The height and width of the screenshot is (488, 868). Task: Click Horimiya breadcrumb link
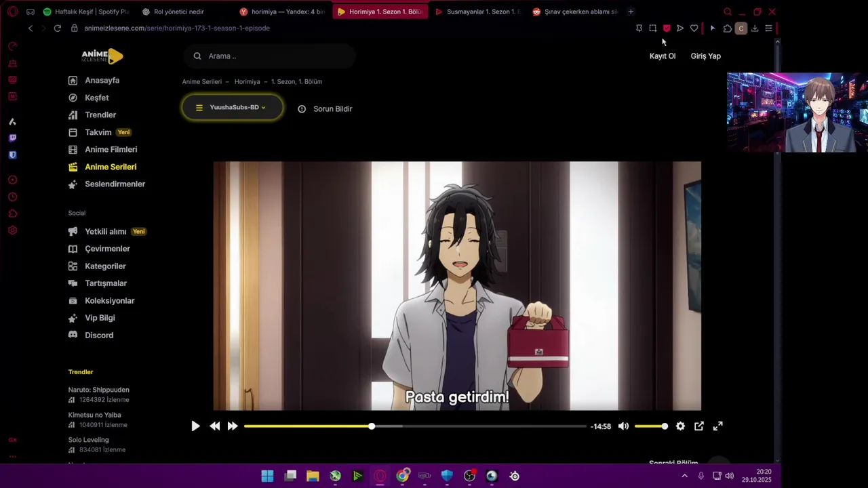coord(247,81)
